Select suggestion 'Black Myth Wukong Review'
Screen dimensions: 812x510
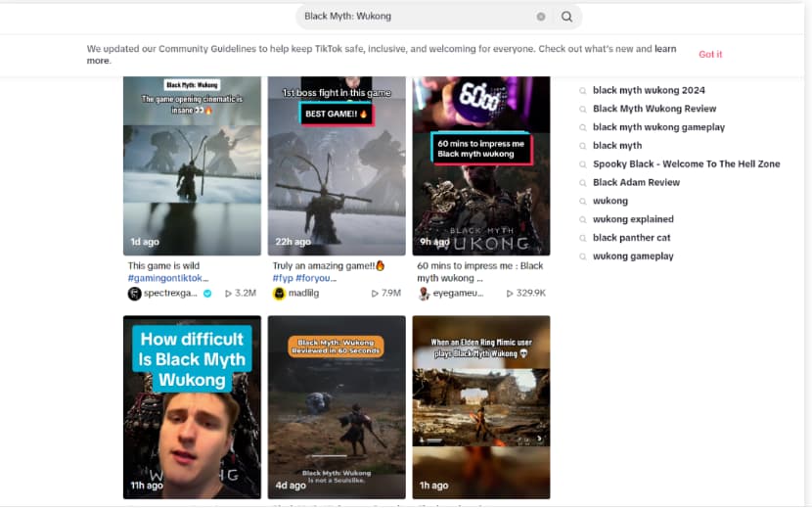pyautogui.click(x=654, y=109)
